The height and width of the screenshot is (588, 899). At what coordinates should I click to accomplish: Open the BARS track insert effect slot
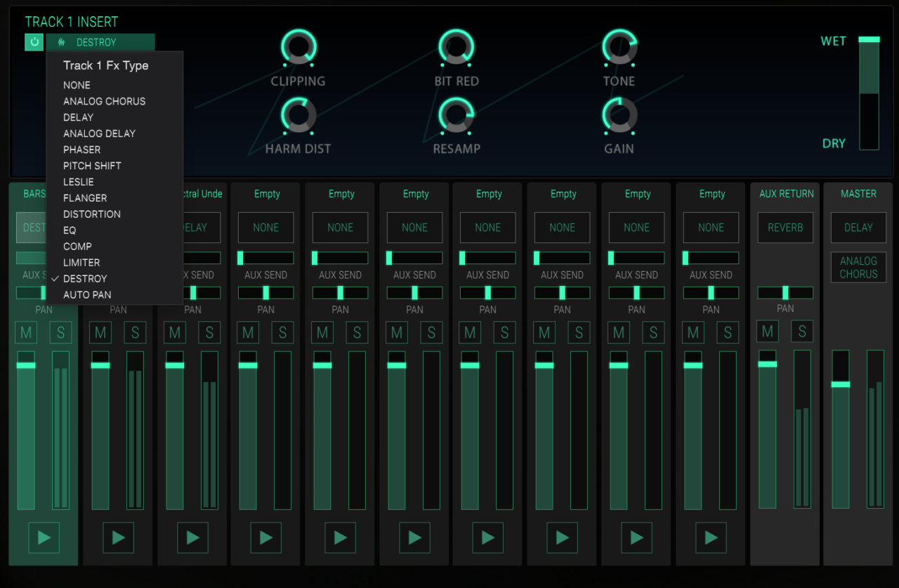pos(31,228)
